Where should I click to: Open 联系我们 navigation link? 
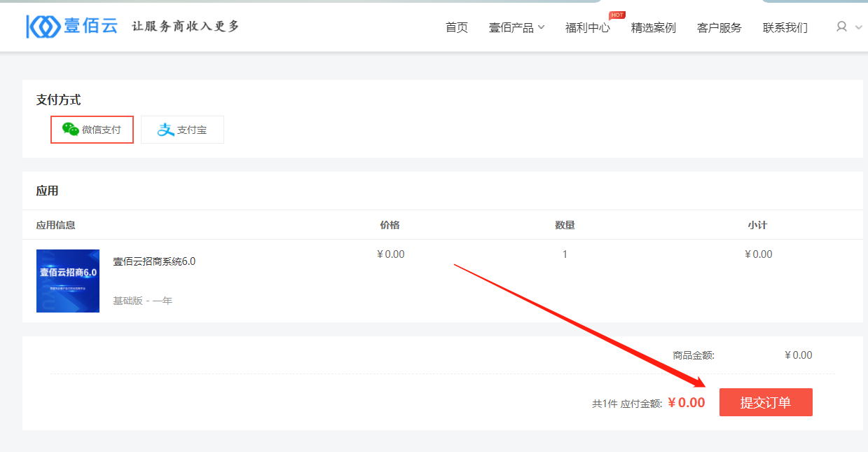(x=785, y=28)
